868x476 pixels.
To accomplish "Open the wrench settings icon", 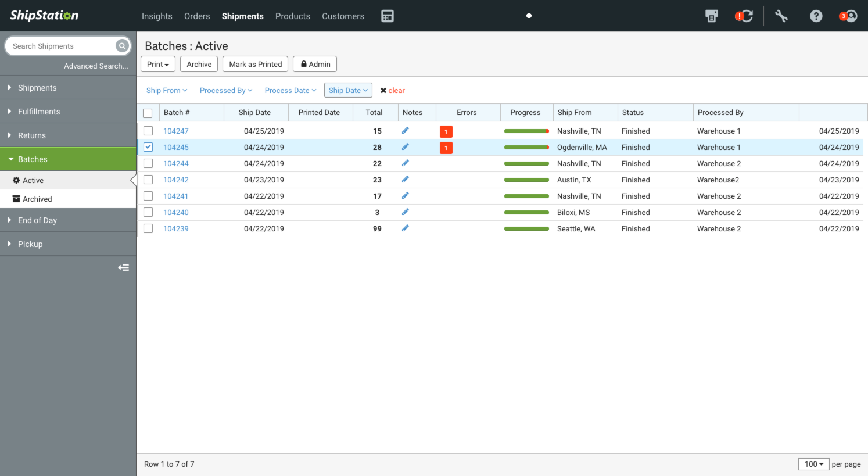I will point(781,16).
